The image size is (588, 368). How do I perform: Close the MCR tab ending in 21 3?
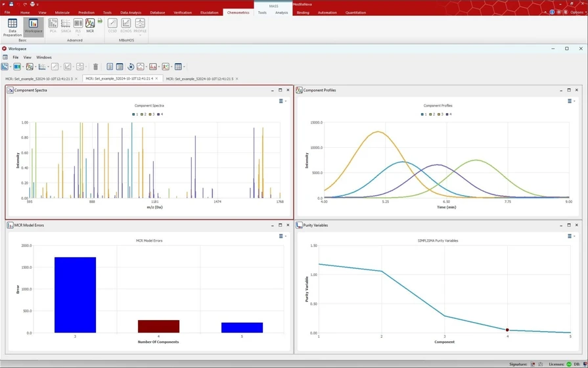tap(76, 79)
